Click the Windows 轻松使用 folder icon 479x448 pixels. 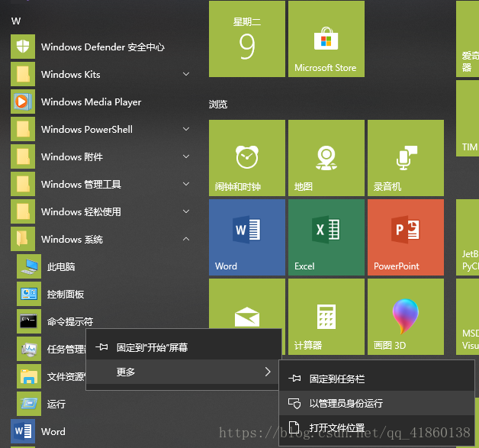tap(23, 211)
